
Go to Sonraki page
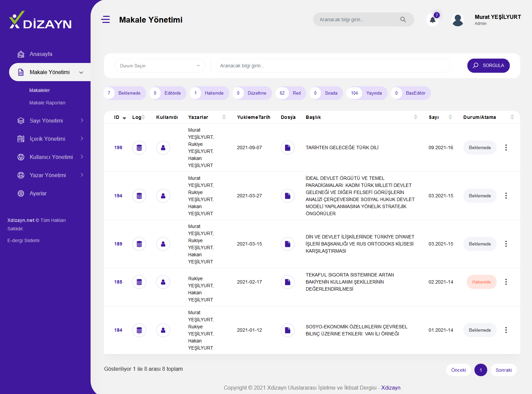[x=503, y=370]
